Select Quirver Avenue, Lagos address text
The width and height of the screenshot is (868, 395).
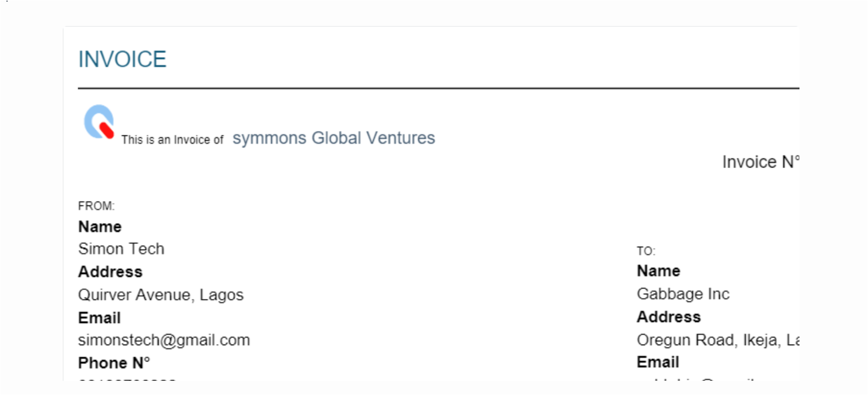(161, 295)
